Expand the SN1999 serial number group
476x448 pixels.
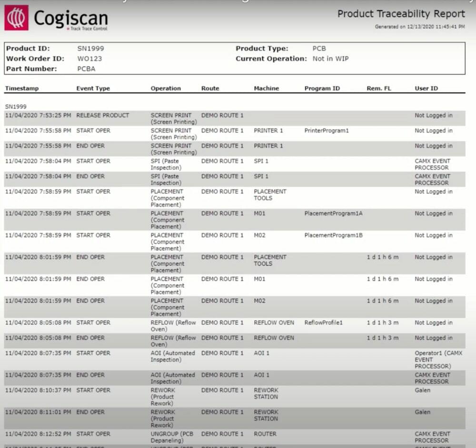click(14, 107)
